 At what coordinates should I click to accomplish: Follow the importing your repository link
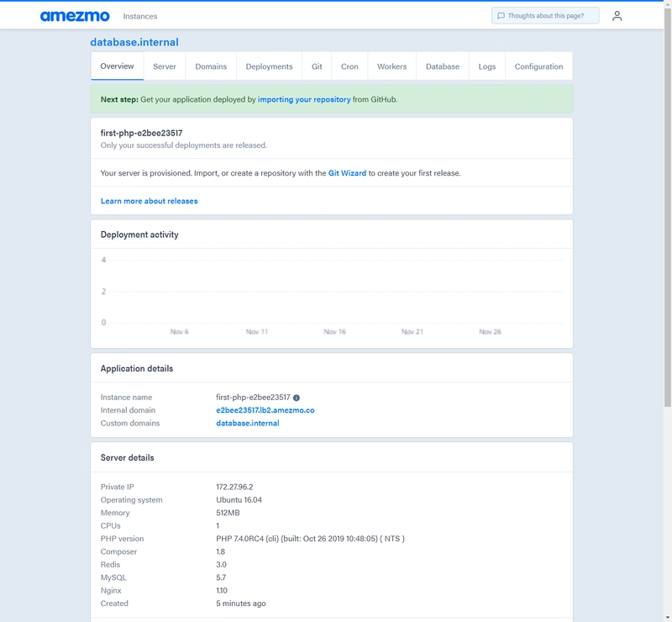pyautogui.click(x=304, y=99)
